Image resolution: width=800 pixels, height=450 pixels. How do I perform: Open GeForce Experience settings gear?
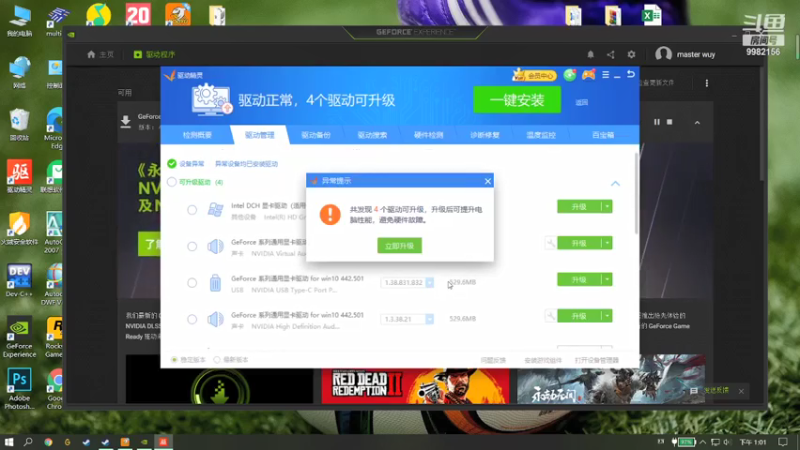point(632,54)
